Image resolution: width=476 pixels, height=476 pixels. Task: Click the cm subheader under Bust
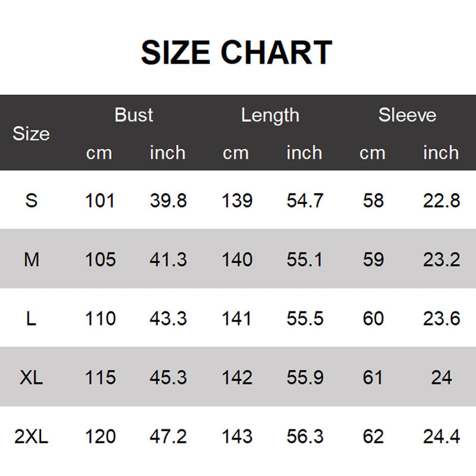point(99,153)
